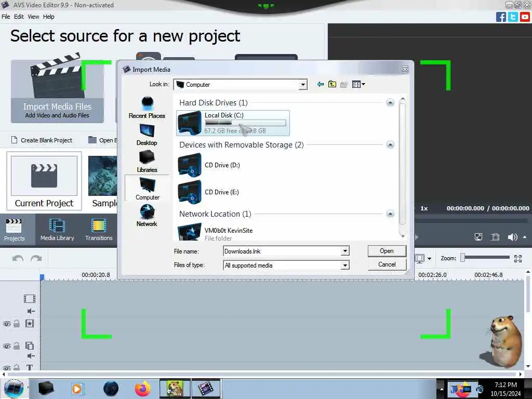Collapse the Network Location group
The height and width of the screenshot is (399, 532).
click(x=390, y=214)
